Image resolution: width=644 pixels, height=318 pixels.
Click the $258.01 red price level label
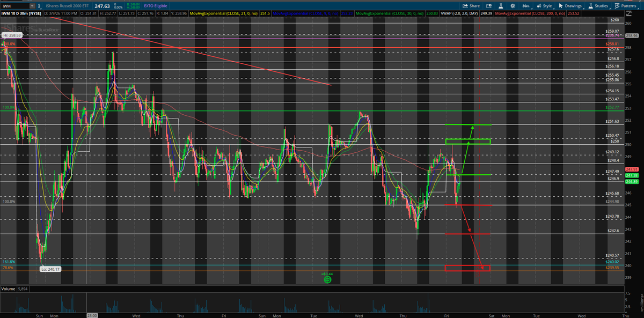coord(612,44)
